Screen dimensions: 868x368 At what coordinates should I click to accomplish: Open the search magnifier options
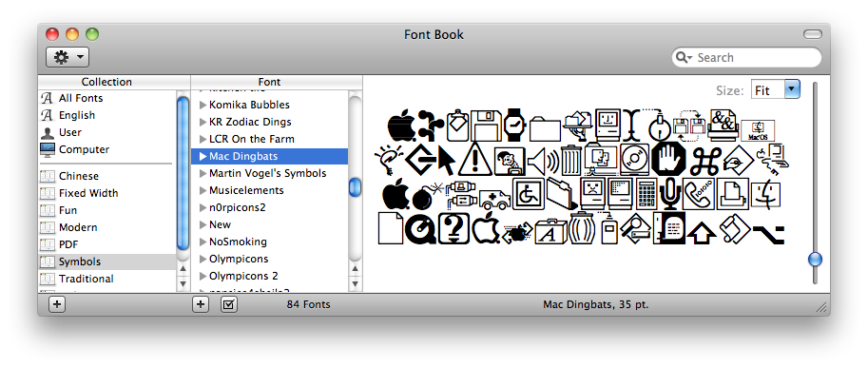(x=684, y=58)
